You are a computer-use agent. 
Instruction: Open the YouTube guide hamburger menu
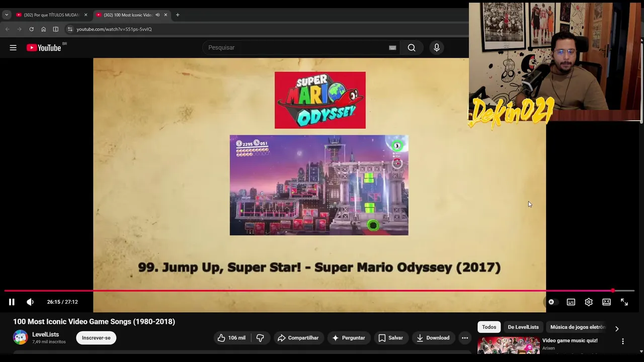pos(13,48)
